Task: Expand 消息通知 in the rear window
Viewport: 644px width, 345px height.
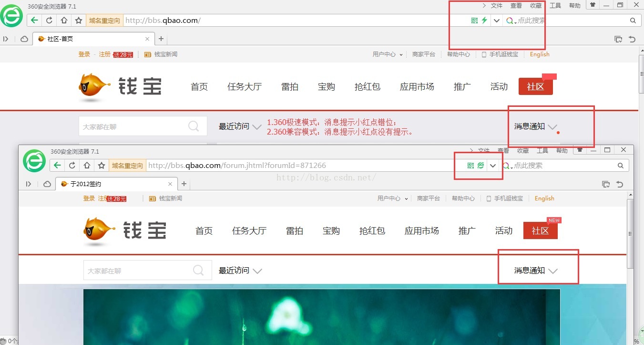Action: click(x=535, y=126)
